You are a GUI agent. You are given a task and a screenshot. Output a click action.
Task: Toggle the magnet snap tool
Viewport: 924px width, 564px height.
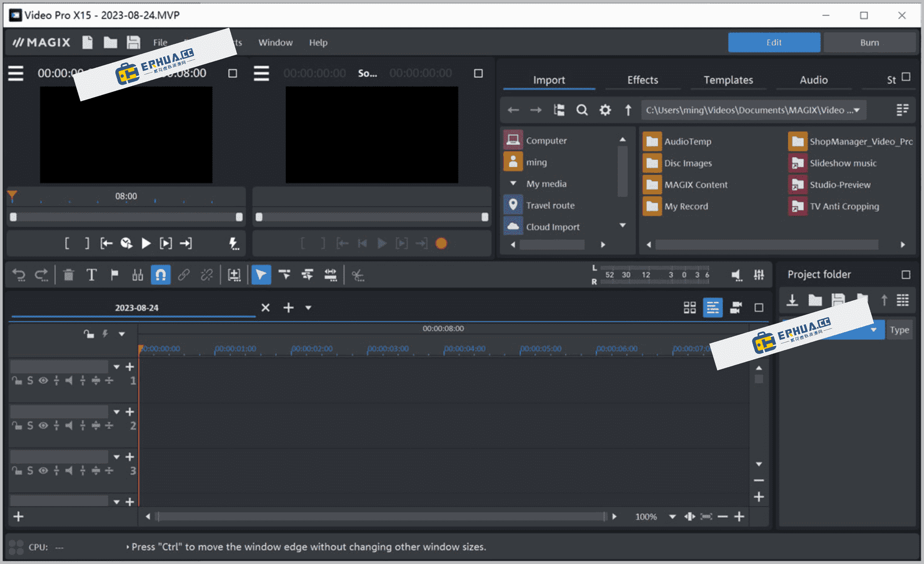coord(160,274)
